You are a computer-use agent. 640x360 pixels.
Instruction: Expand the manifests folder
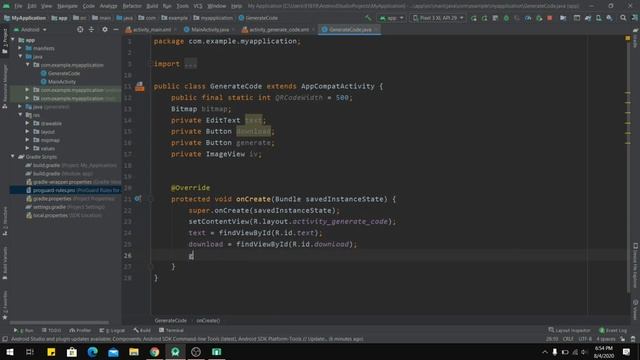coord(20,48)
